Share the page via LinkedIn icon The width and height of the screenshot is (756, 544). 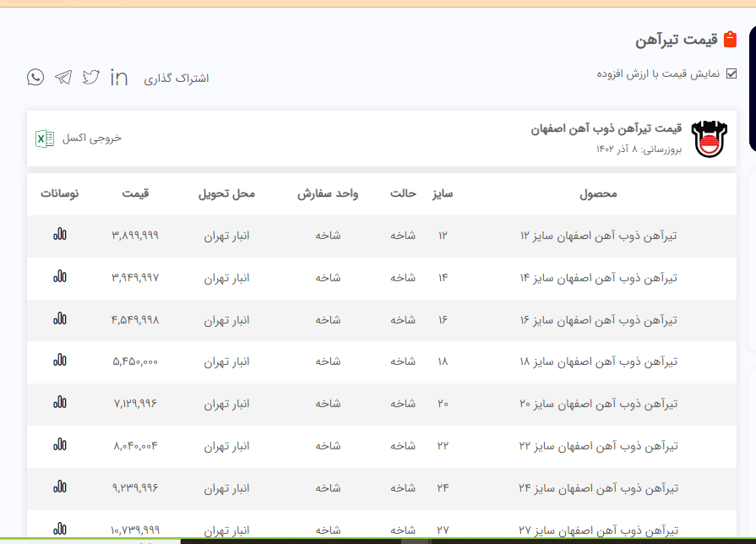[x=119, y=78]
